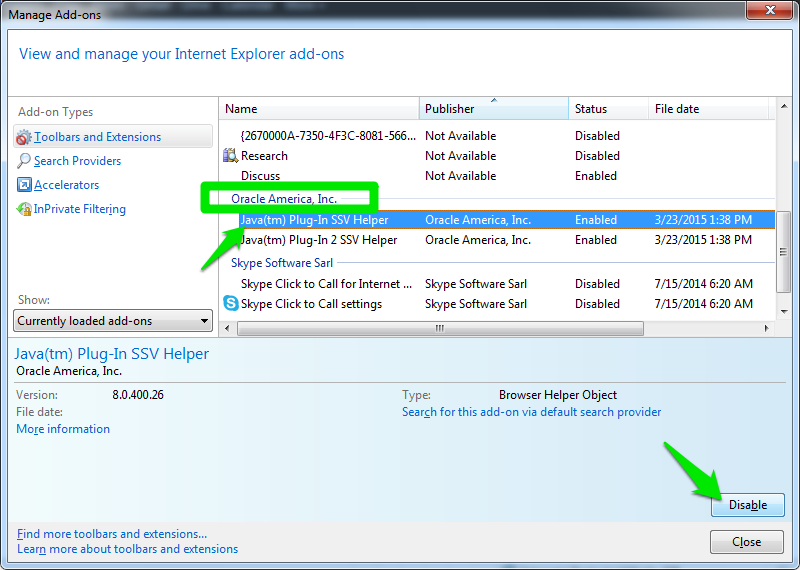Click the Research add-on book icon

click(231, 155)
